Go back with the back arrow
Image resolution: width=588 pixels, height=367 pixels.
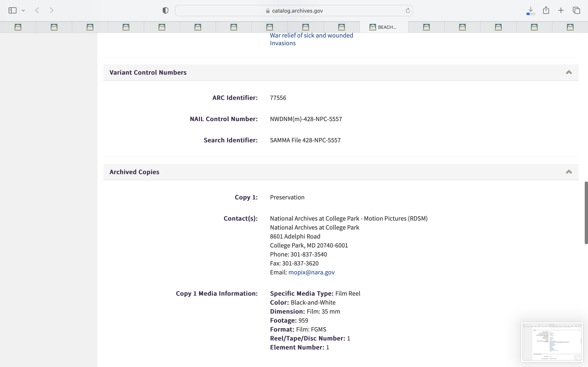point(37,10)
